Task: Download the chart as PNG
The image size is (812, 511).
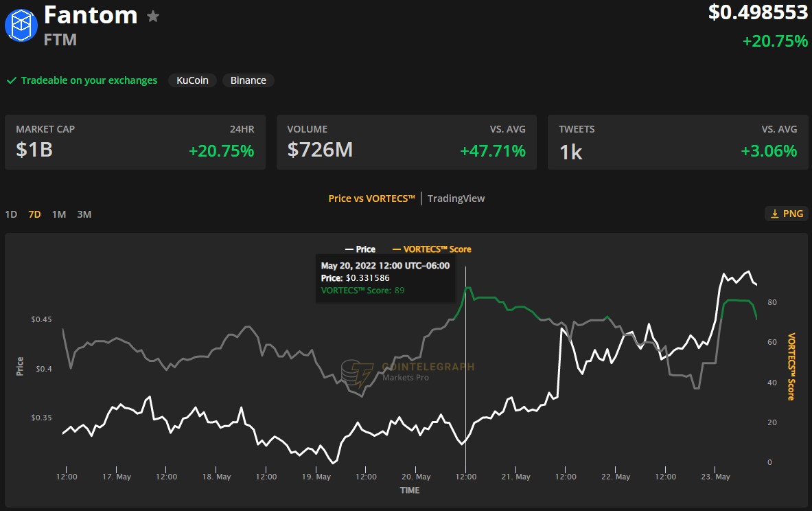Action: tap(787, 214)
